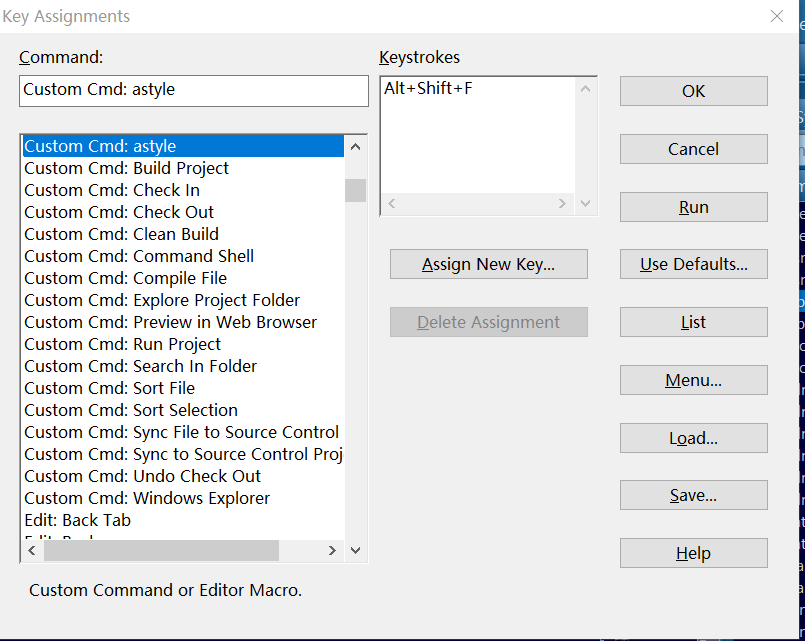The image size is (805, 641).
Task: Load a key assignment configuration
Action: point(693,438)
